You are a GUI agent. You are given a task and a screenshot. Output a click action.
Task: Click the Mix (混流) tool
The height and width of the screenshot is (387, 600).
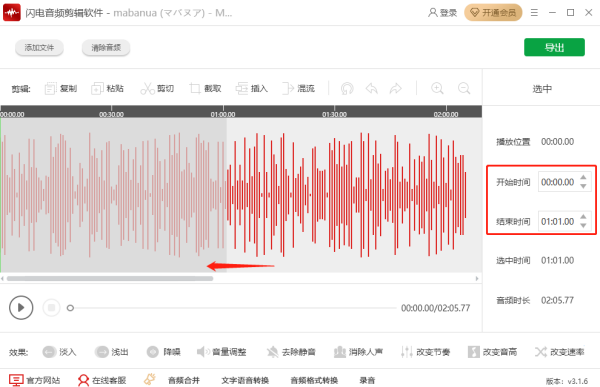pos(298,88)
